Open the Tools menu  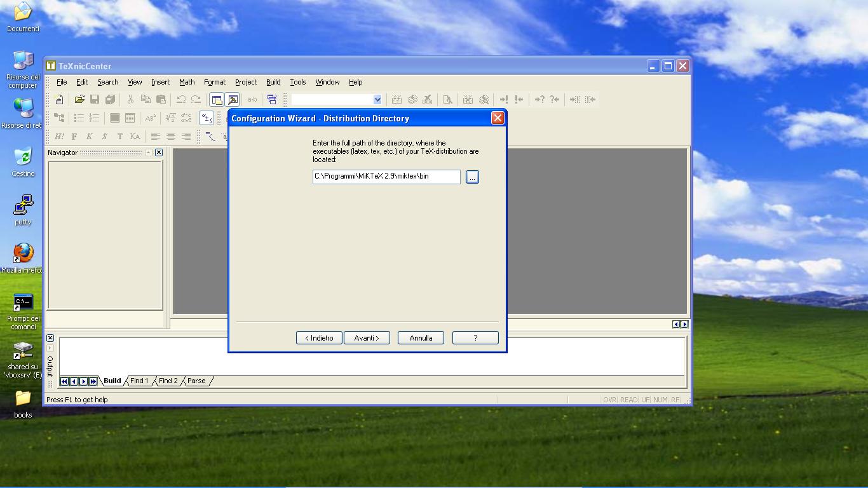click(x=298, y=82)
